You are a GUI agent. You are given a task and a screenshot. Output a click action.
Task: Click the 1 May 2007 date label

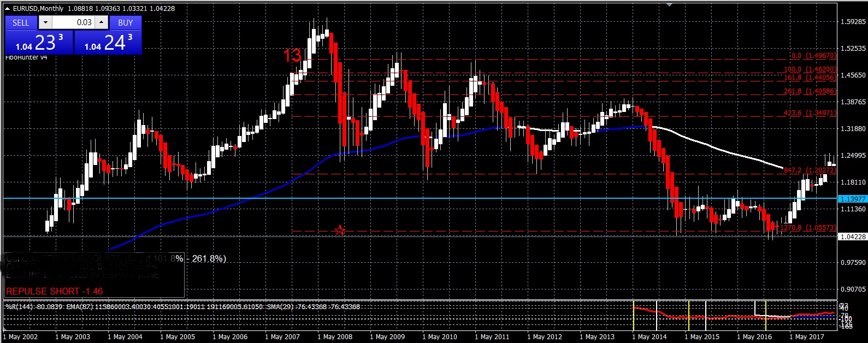282,337
